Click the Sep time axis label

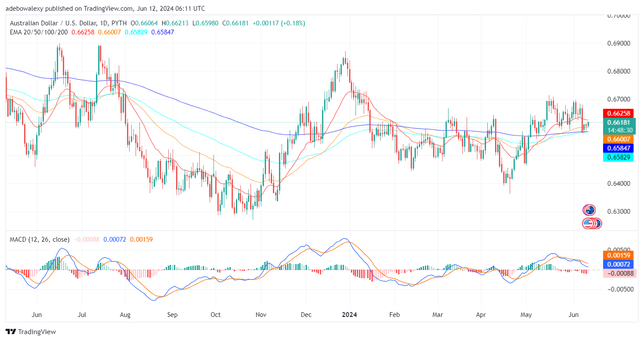[172, 314]
